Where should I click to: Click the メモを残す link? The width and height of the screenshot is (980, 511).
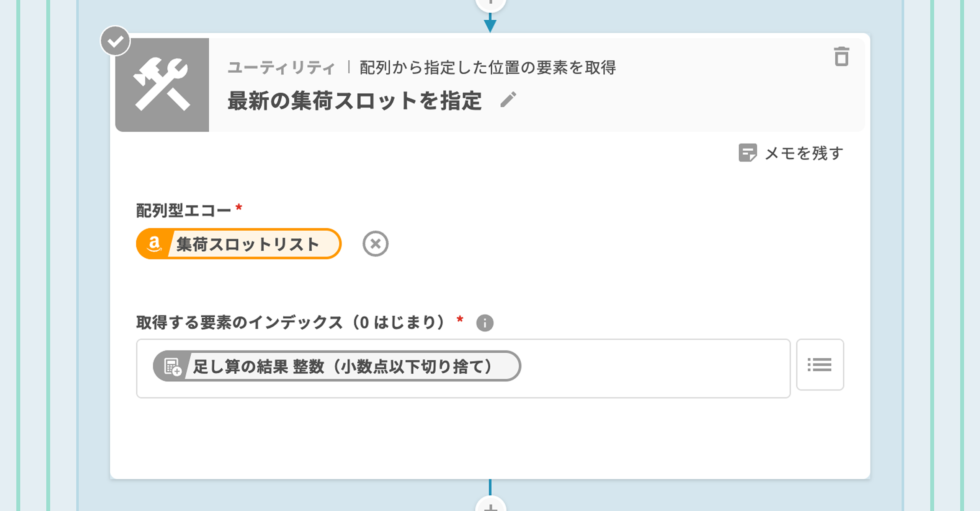point(804,153)
